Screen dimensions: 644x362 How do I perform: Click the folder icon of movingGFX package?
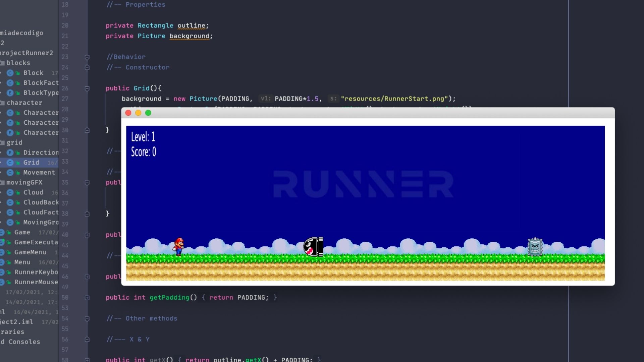click(x=2, y=183)
